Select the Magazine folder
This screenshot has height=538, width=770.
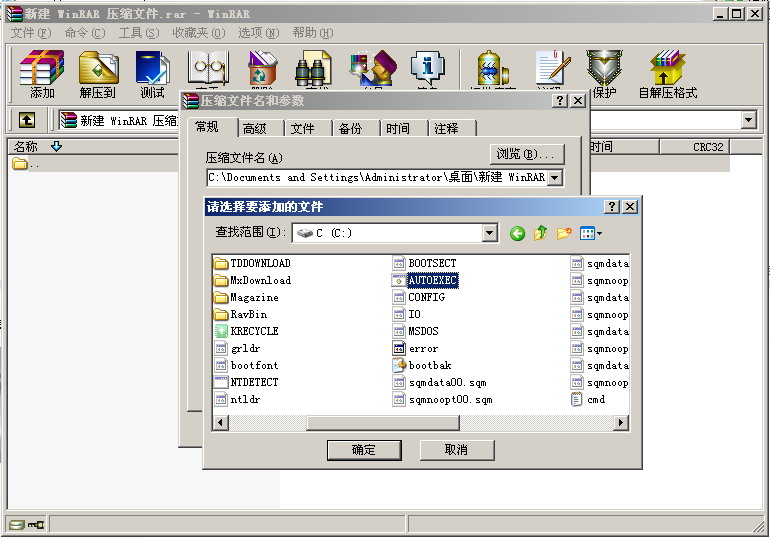pyautogui.click(x=247, y=297)
